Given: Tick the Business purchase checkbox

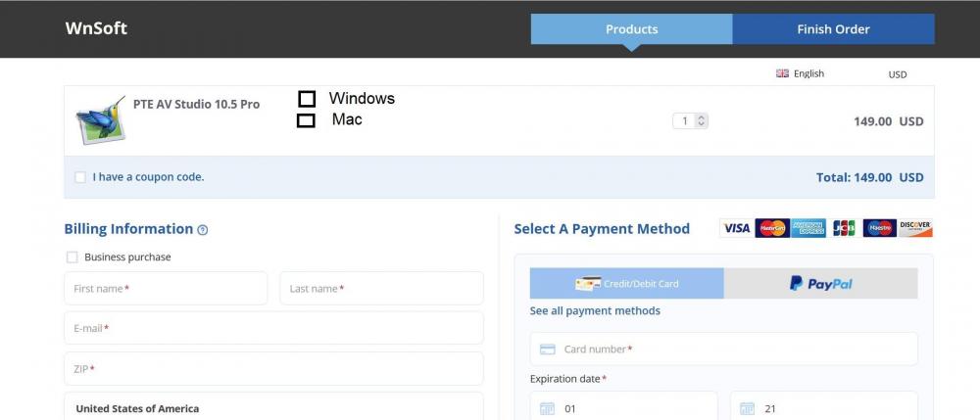Looking at the screenshot, I should click(x=72, y=257).
